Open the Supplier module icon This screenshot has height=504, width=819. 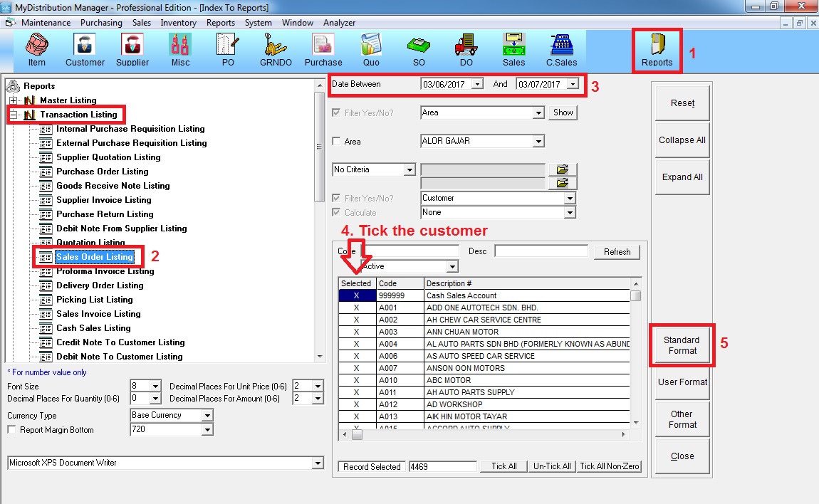pos(132,50)
